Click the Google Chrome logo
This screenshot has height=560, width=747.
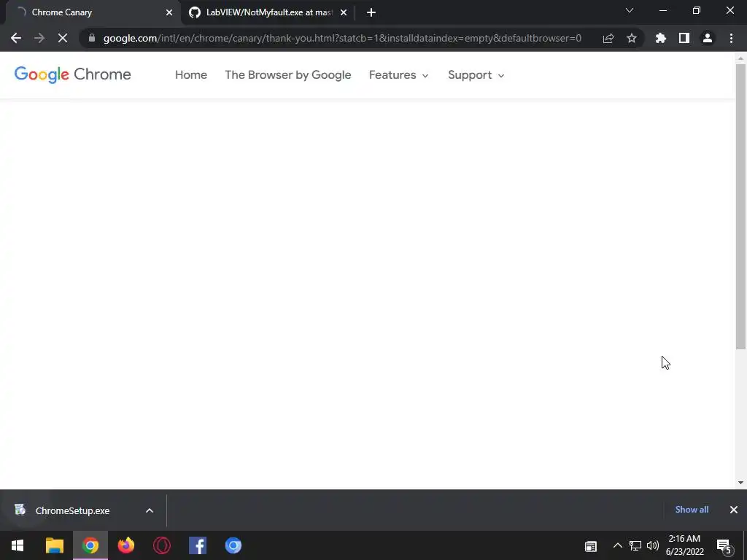tap(72, 74)
